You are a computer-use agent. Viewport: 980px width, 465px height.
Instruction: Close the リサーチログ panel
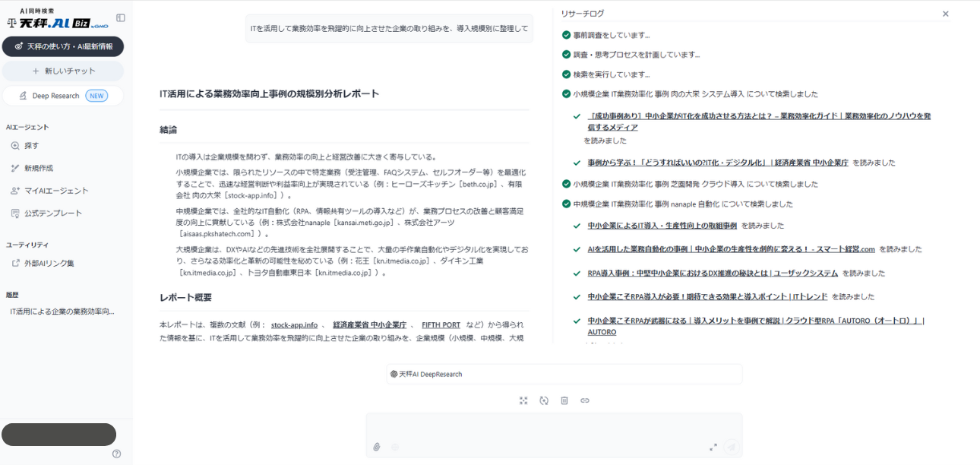(x=945, y=13)
